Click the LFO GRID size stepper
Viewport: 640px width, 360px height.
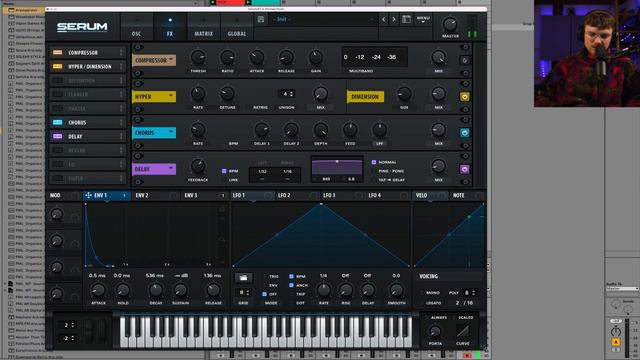click(x=247, y=293)
